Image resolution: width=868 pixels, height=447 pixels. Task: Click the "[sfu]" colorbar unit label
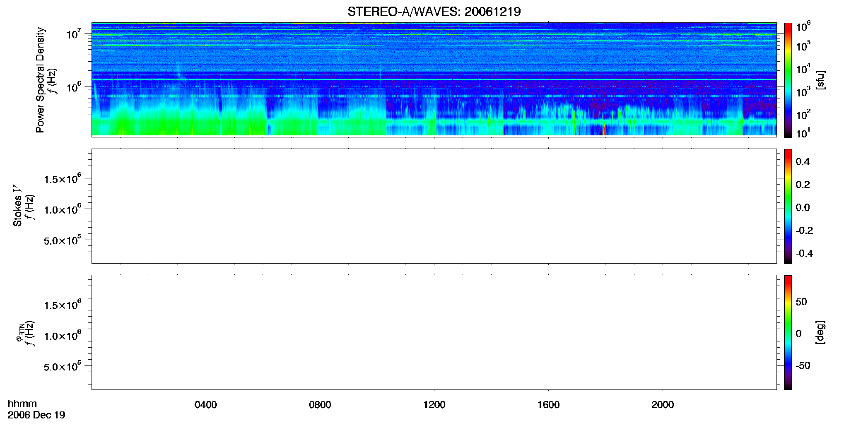pyautogui.click(x=820, y=80)
